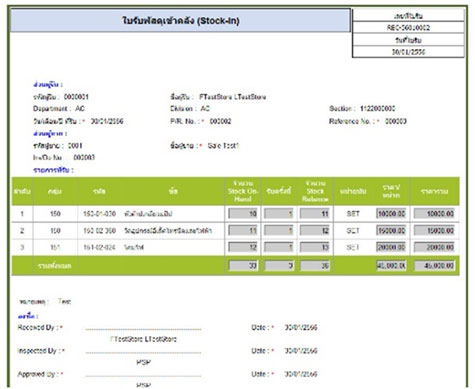Click received quantity field in row 1

click(x=279, y=214)
